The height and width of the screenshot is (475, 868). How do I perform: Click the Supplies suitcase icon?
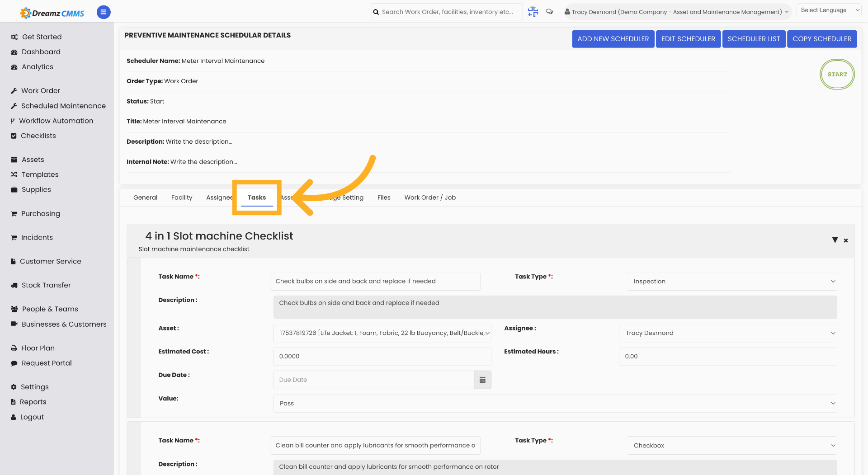pos(14,189)
